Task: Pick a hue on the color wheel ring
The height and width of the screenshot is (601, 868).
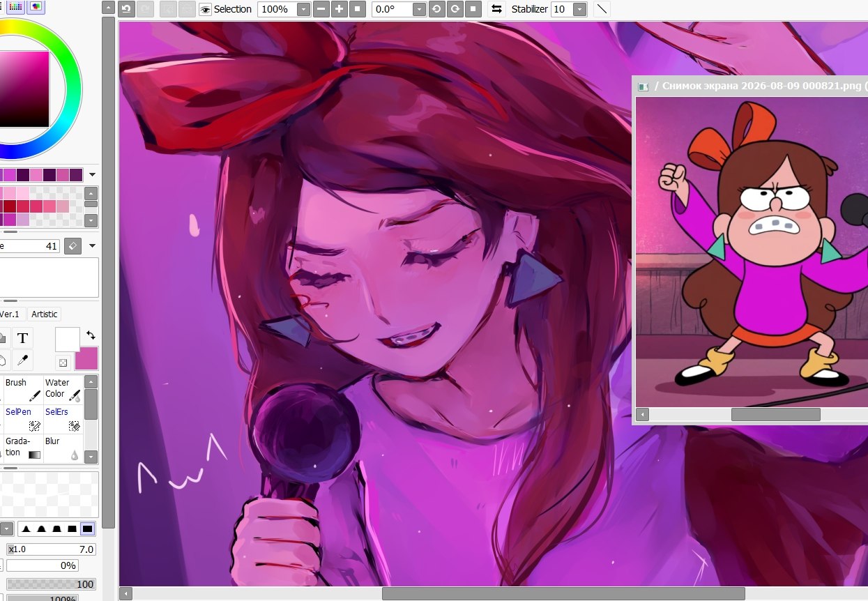Action: pyautogui.click(x=73, y=89)
